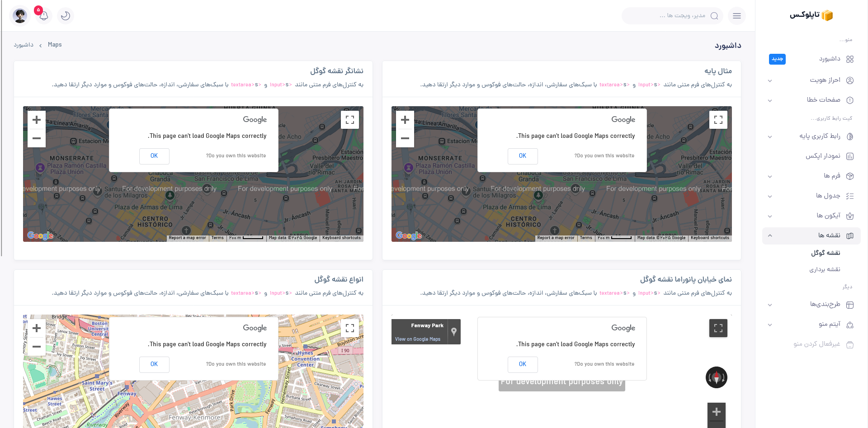Click OK in نشانگر نقشه گوگل map dialog

coord(154,156)
